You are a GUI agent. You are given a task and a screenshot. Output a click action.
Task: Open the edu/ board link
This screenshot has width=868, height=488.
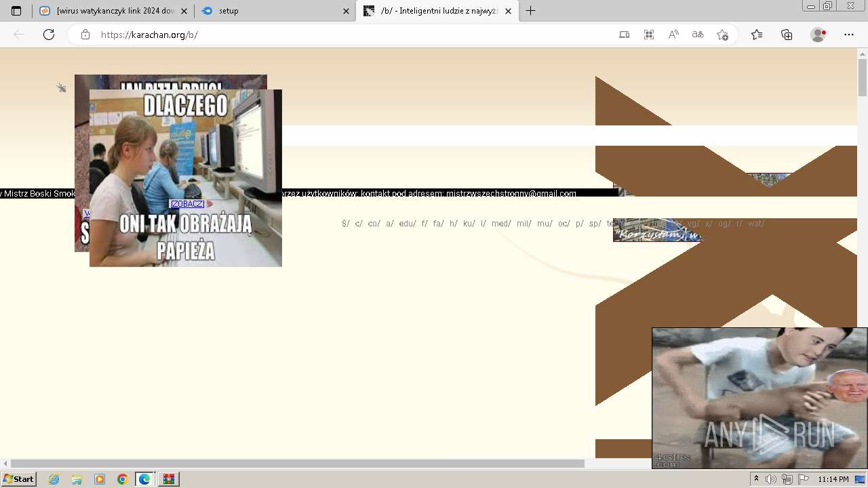pos(408,224)
